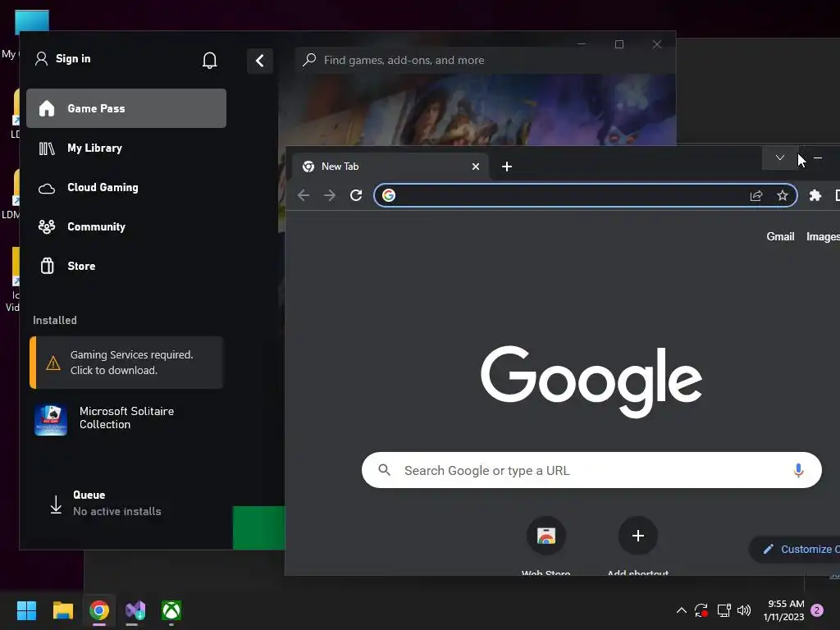Click Chrome icon in taskbar
840x630 pixels.
pos(99,610)
